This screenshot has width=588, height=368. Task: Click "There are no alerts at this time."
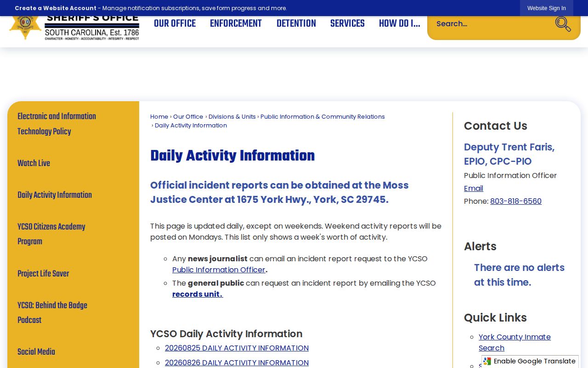coord(519,275)
